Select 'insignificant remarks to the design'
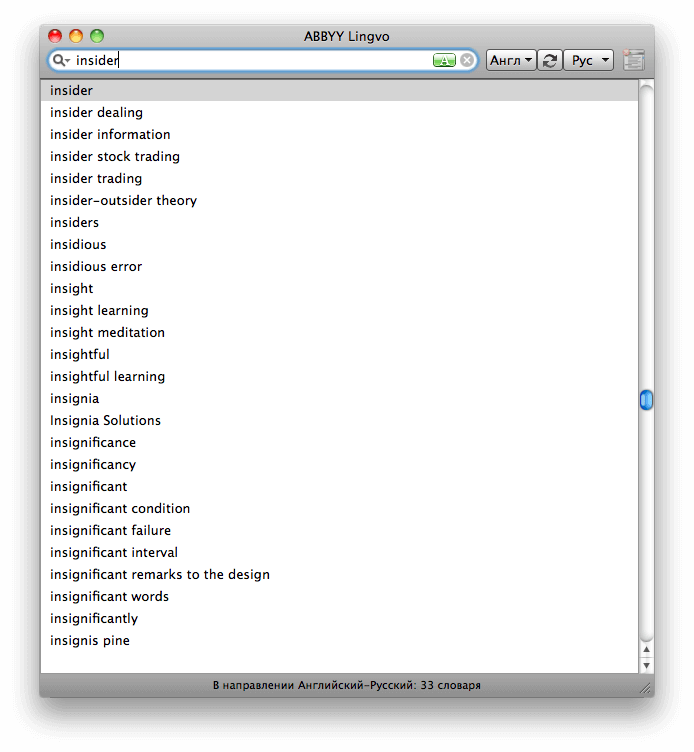The height and width of the screenshot is (752, 694). tap(160, 575)
